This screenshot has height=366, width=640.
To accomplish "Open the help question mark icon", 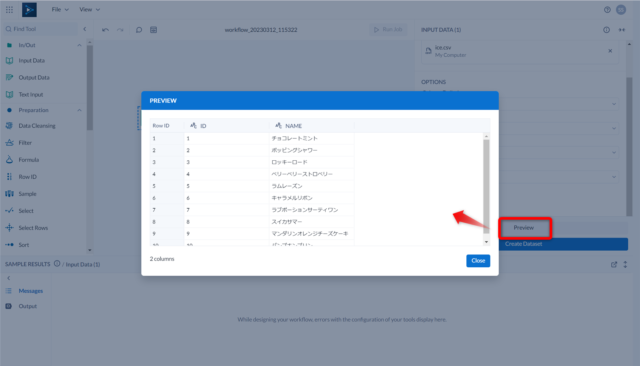I will coord(607,10).
